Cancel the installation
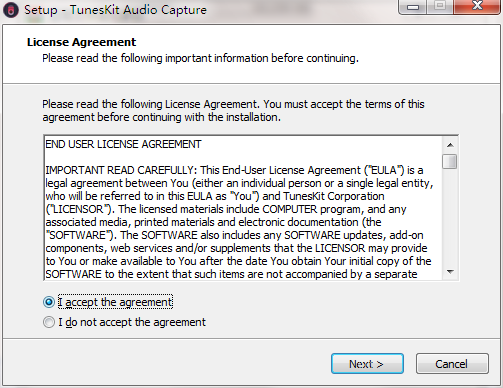This screenshot has width=503, height=388. (x=452, y=364)
